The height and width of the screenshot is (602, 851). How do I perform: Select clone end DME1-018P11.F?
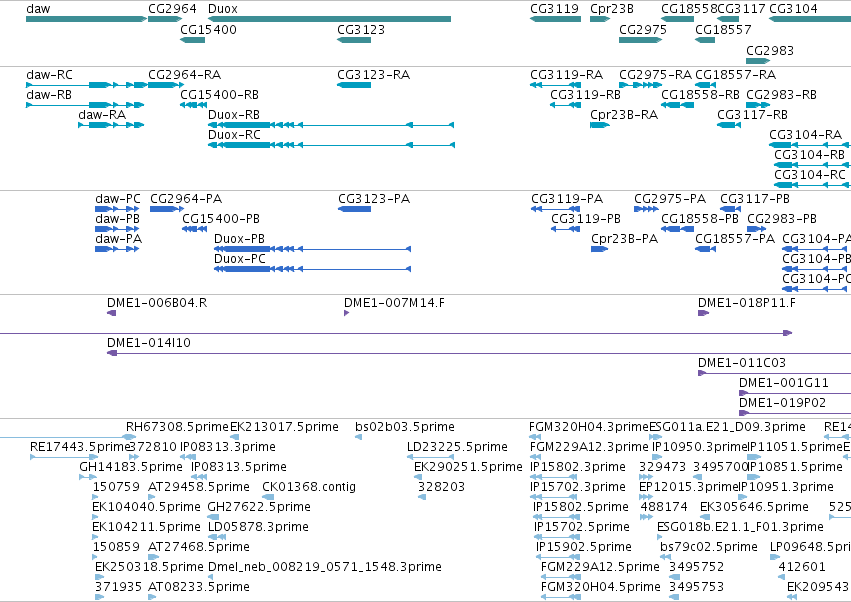click(x=703, y=313)
